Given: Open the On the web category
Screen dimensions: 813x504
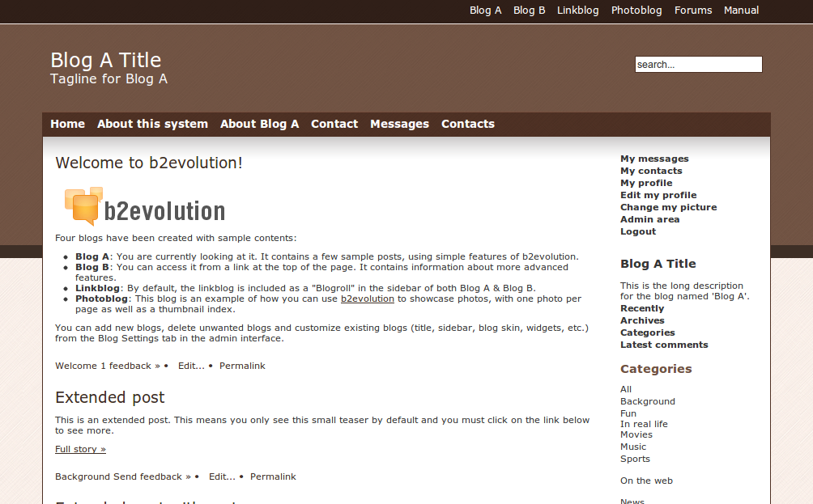Looking at the screenshot, I should 646,481.
